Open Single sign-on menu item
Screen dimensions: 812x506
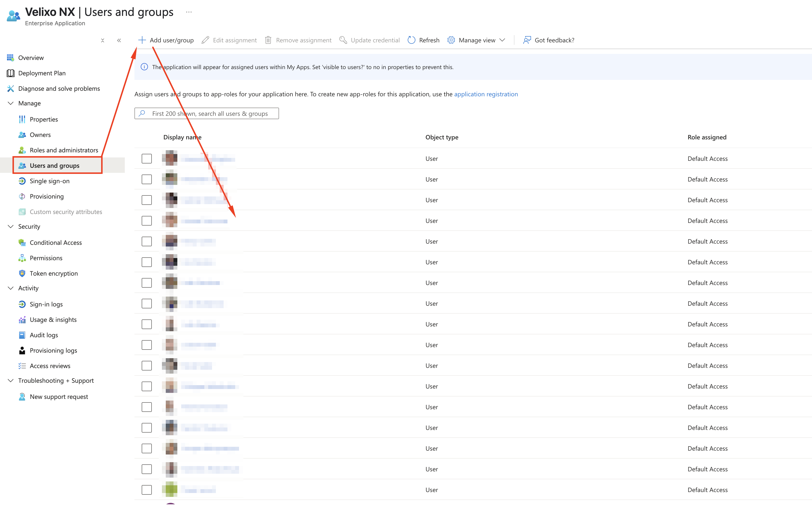tap(50, 181)
